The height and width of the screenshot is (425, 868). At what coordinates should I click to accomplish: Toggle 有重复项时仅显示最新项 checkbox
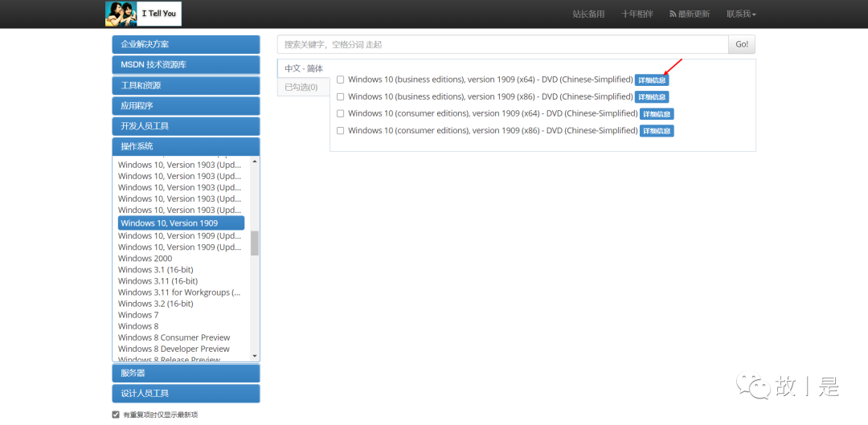pos(116,415)
